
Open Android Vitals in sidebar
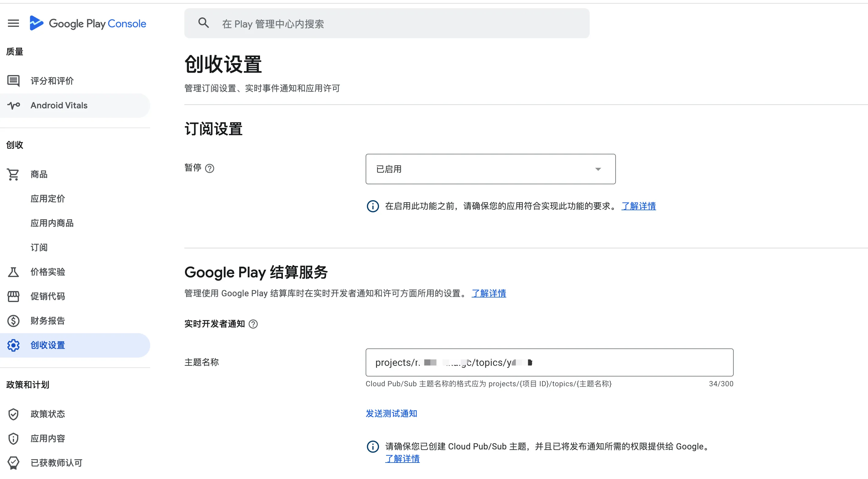click(75, 106)
